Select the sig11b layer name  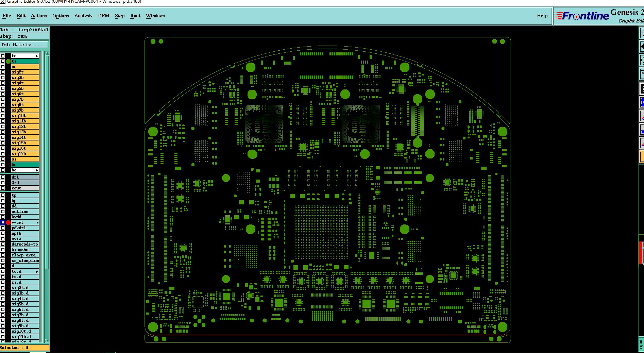[25, 121]
